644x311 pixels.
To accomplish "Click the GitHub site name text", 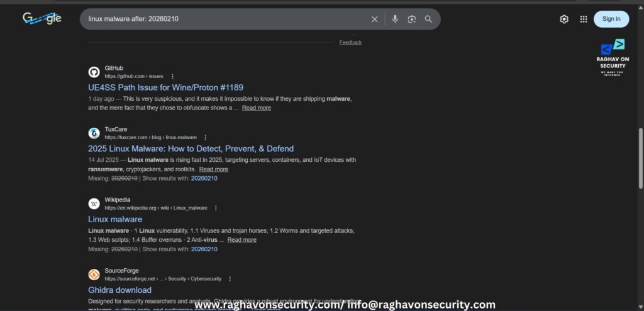I will (114, 68).
